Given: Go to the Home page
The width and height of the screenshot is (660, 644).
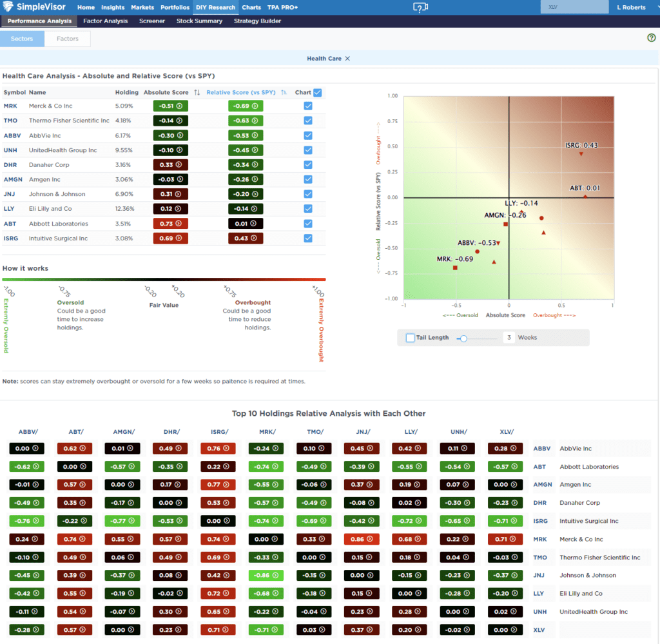Looking at the screenshot, I should pyautogui.click(x=86, y=7).
